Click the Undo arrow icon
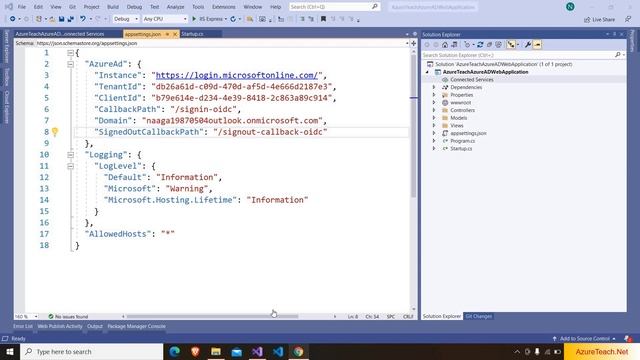This screenshot has height=360, width=640. 82,19
